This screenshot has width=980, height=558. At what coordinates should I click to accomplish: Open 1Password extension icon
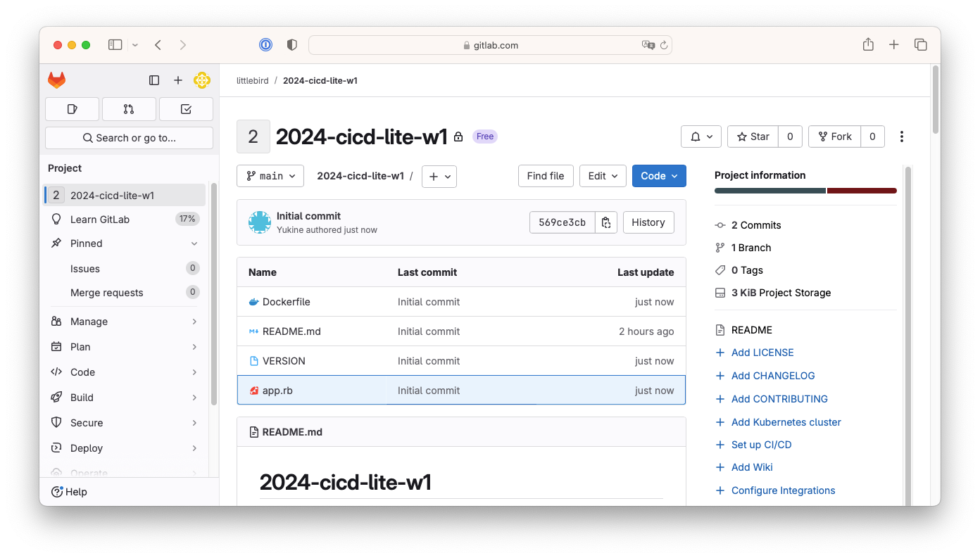tap(265, 45)
